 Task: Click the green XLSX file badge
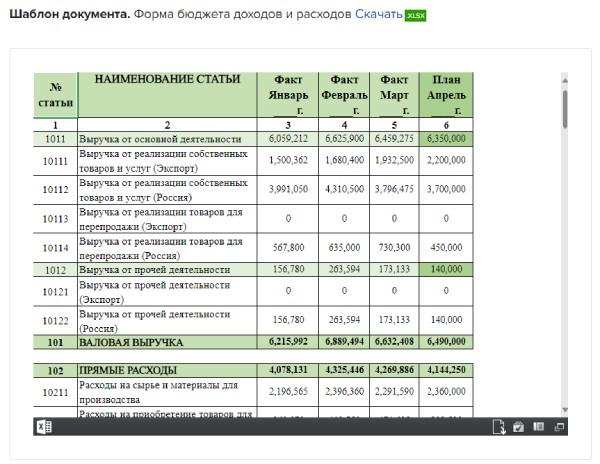click(x=416, y=16)
